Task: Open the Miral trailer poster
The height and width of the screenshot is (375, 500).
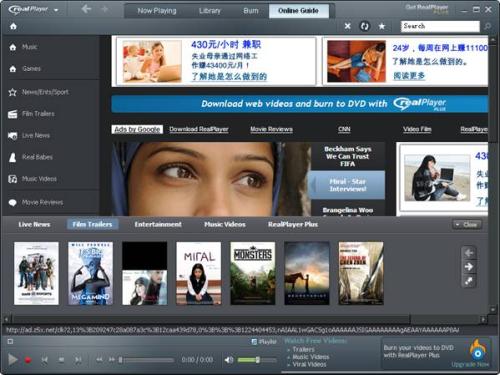Action: point(199,273)
